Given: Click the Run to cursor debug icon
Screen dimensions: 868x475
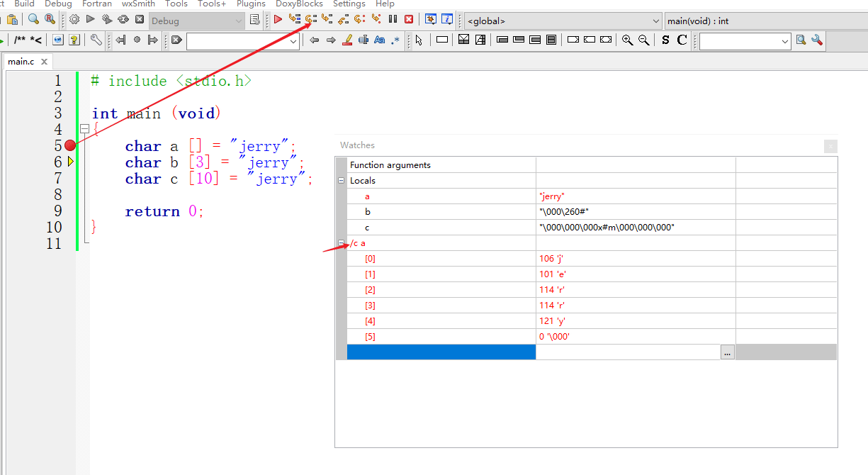Looking at the screenshot, I should (x=294, y=20).
